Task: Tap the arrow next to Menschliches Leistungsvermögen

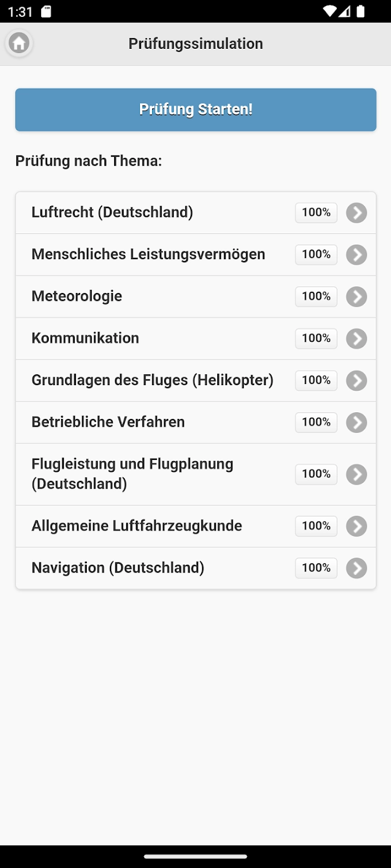Action: pyautogui.click(x=357, y=255)
